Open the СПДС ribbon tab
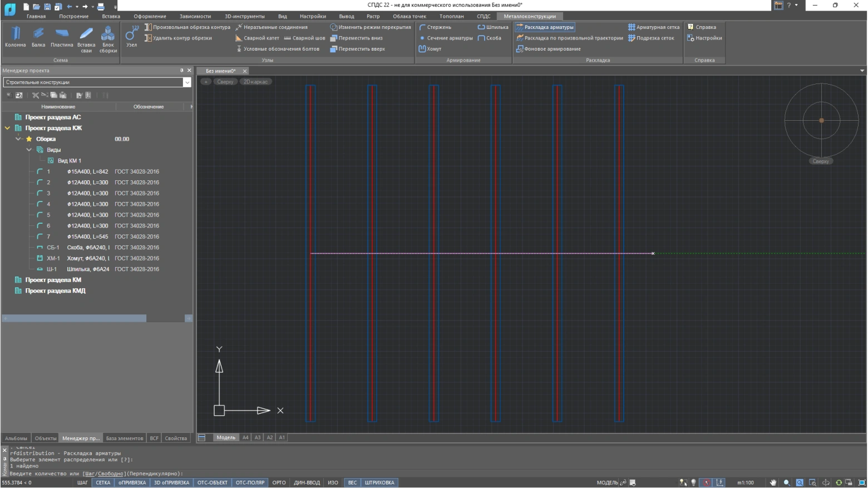868x488 pixels. point(483,16)
